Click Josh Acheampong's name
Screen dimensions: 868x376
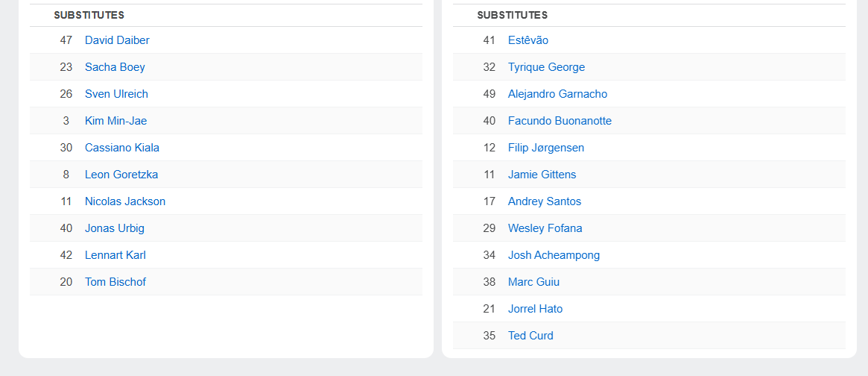click(x=554, y=255)
